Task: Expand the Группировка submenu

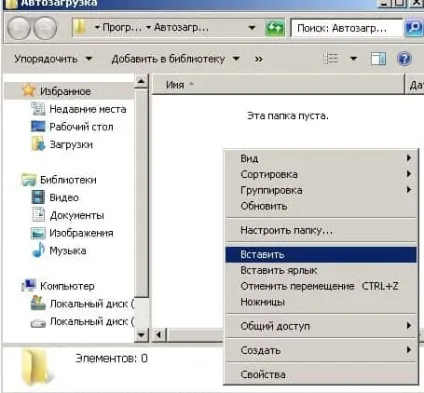Action: tap(321, 190)
